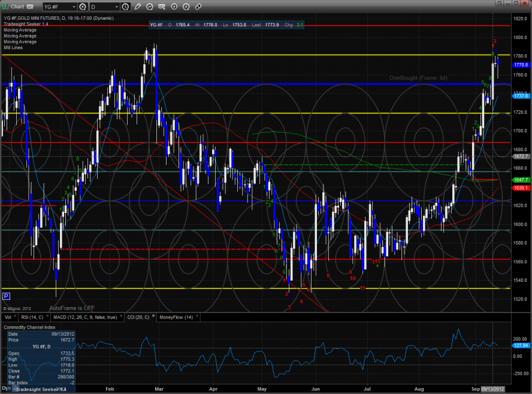
Task: Click the play replay icon
Action: tap(174, 7)
